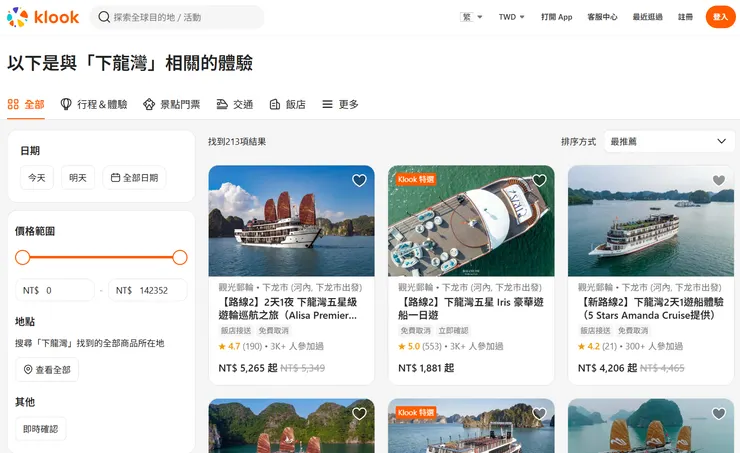Image resolution: width=740 pixels, height=453 pixels.
Task: Click the 4.2 (21) rating
Action: (597, 346)
